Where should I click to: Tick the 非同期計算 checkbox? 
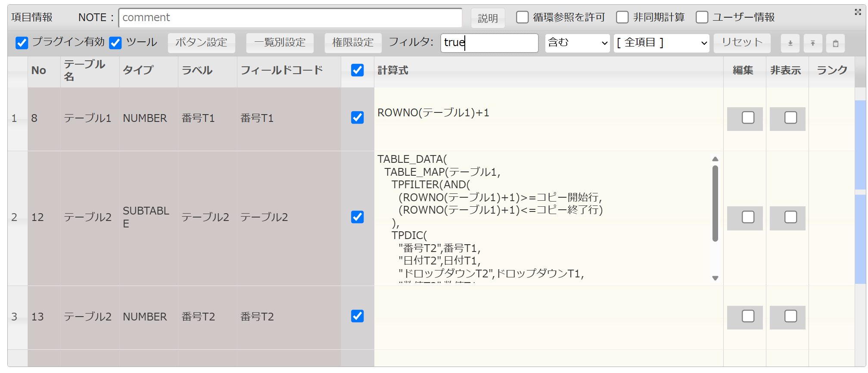[x=622, y=17]
